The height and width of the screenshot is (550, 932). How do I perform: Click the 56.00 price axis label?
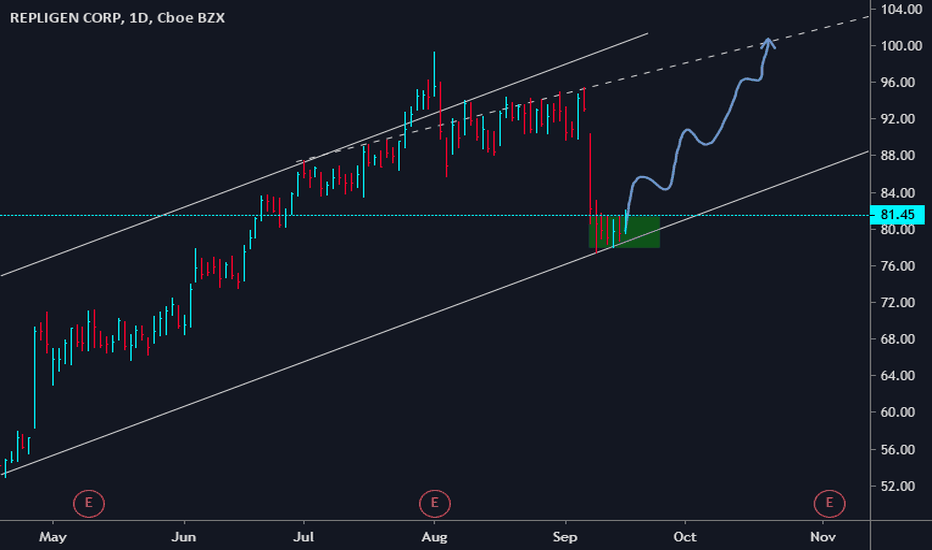898,450
